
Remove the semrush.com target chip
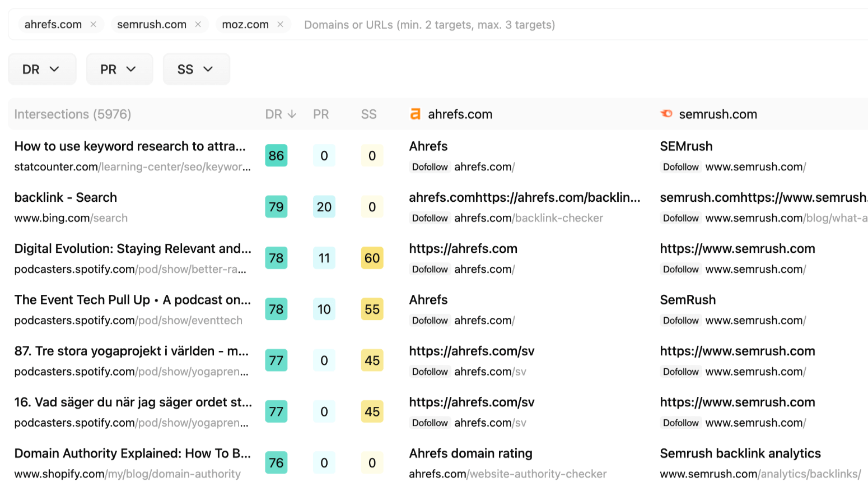pyautogui.click(x=198, y=24)
